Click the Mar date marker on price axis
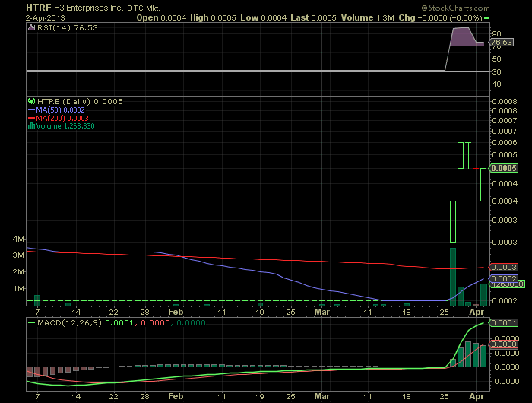This screenshot has height=403, width=532. point(321,312)
